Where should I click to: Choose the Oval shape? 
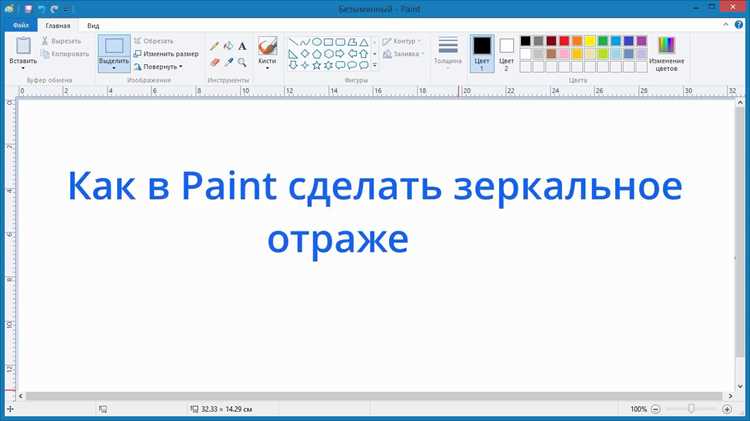(x=317, y=42)
